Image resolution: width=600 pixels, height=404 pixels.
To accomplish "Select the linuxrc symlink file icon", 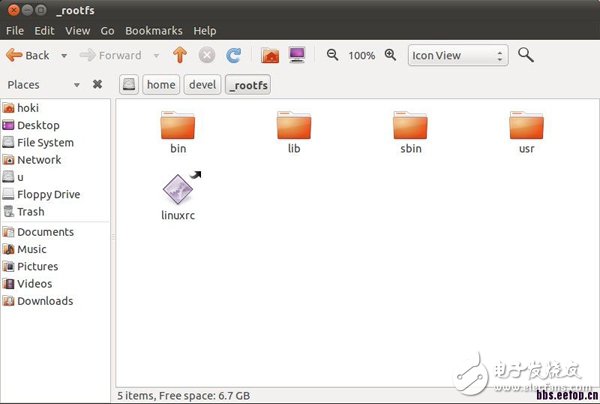I will click(179, 188).
